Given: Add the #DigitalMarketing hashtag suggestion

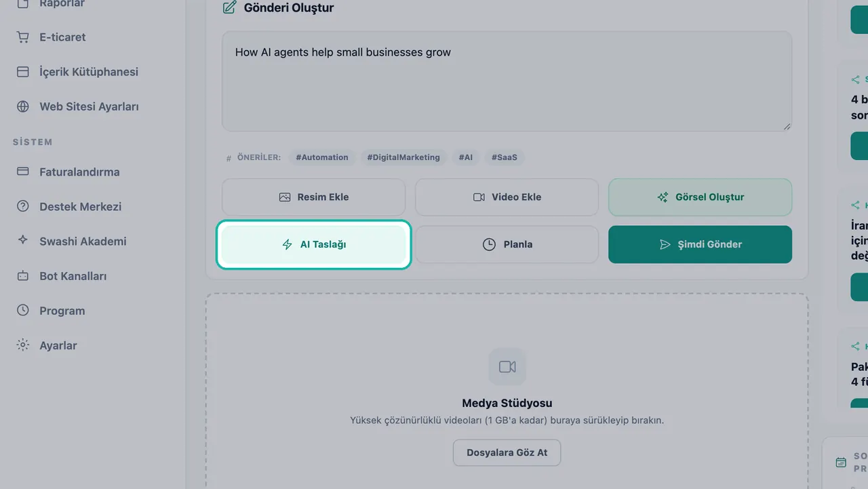Looking at the screenshot, I should [403, 157].
